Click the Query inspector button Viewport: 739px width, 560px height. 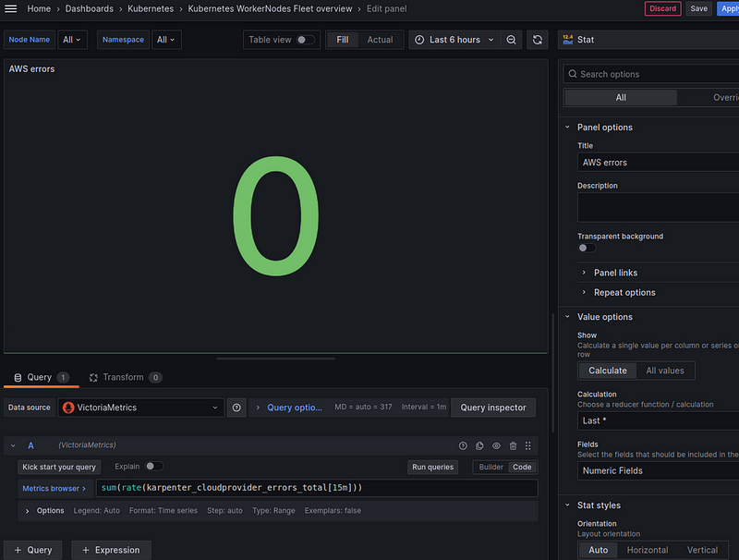coord(493,408)
